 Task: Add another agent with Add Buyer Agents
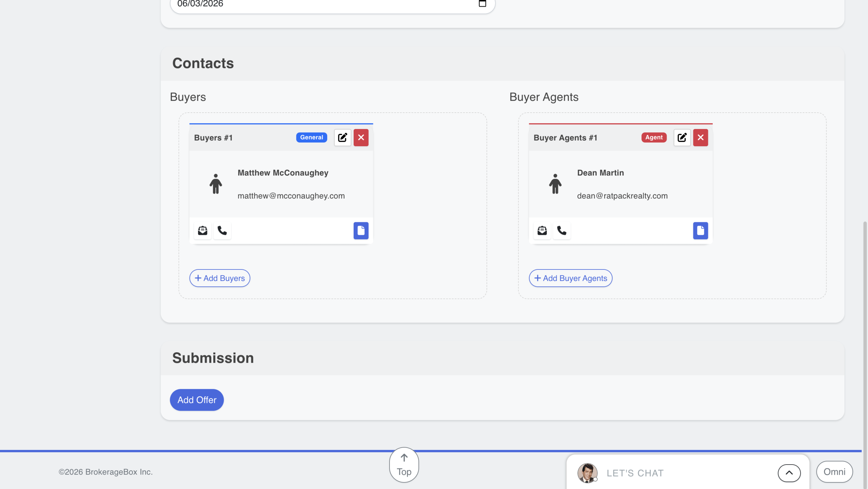(x=571, y=278)
